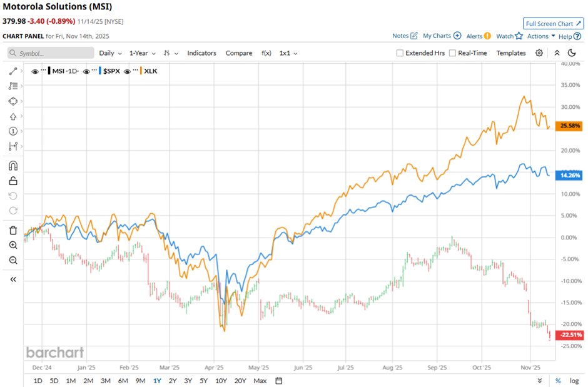Select the 2Y range button
588x387 pixels.
pyautogui.click(x=173, y=381)
